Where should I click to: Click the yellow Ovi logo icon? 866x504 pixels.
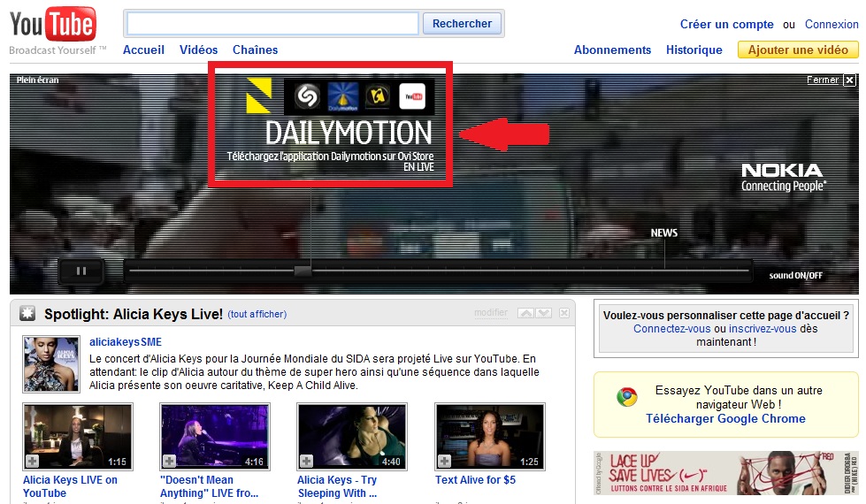point(259,95)
